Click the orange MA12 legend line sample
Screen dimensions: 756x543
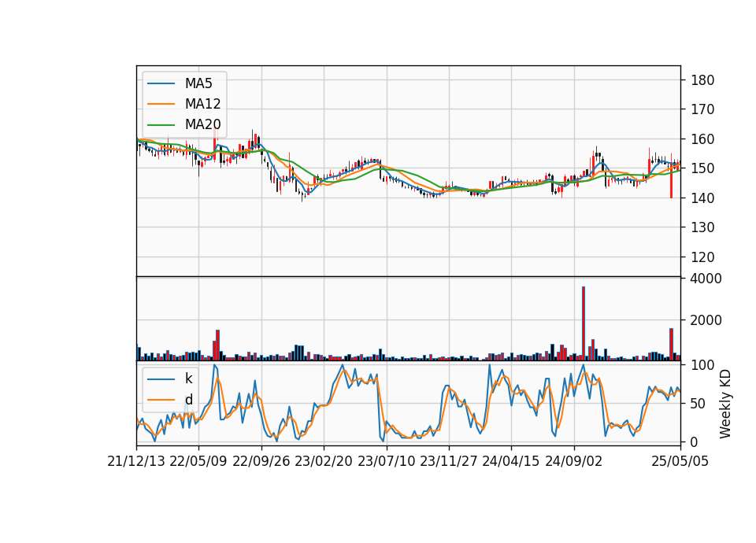(161, 104)
